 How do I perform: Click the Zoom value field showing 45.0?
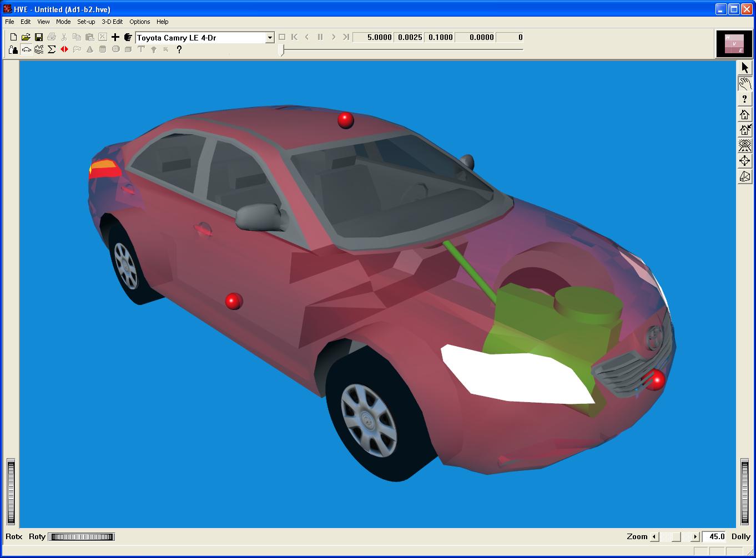(x=715, y=536)
